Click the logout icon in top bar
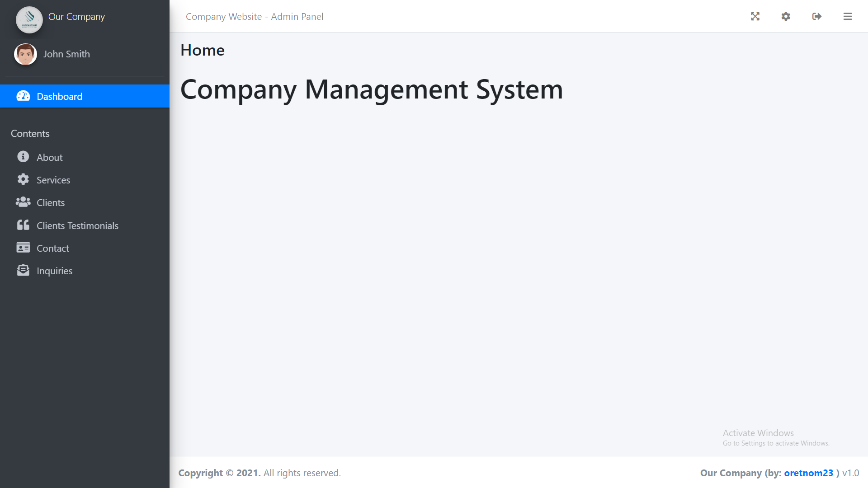 pyautogui.click(x=816, y=16)
